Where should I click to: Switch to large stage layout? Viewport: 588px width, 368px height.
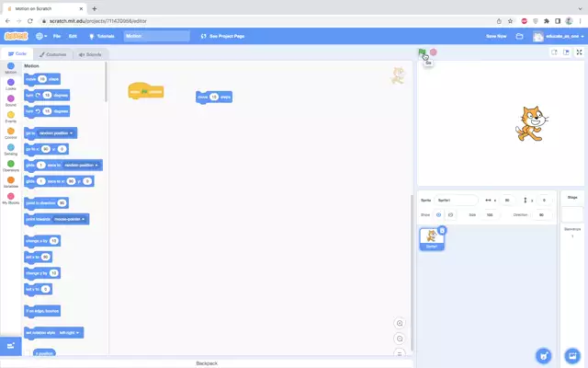[x=566, y=52]
